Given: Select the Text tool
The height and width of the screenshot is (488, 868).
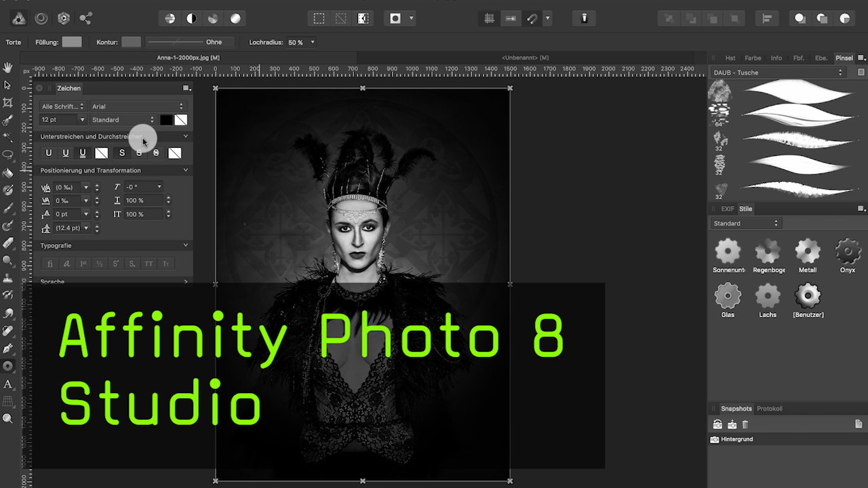Looking at the screenshot, I should coord(7,383).
